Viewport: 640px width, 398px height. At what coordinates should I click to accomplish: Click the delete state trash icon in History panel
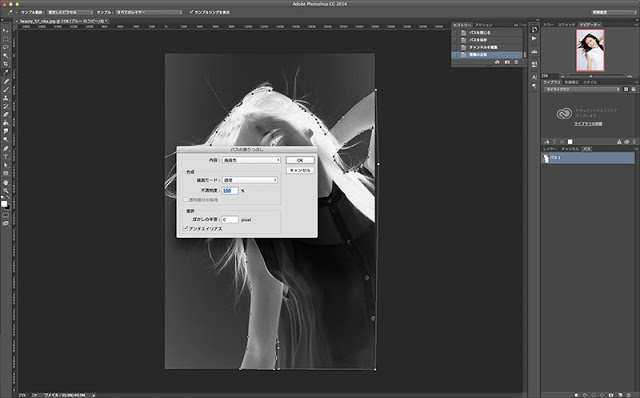tap(516, 62)
